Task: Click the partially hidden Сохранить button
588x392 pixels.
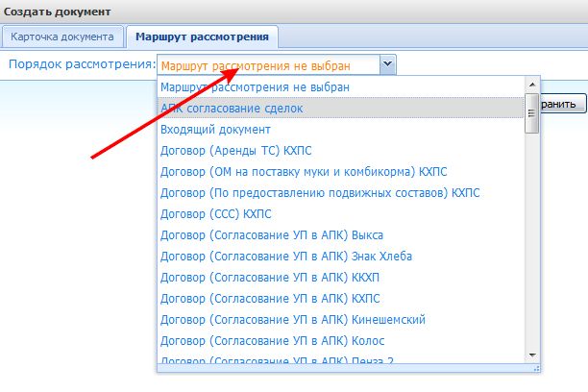Action: [x=562, y=105]
